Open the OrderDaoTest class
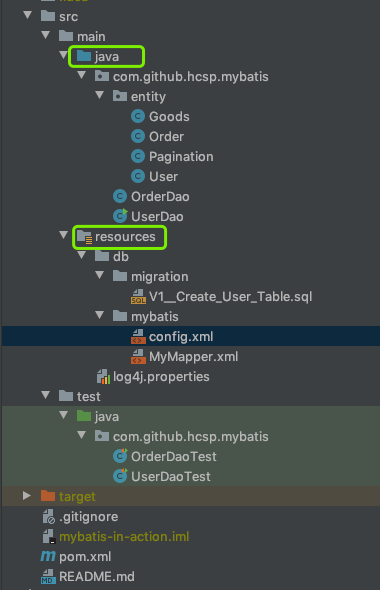The height and width of the screenshot is (590, 380). (x=173, y=456)
